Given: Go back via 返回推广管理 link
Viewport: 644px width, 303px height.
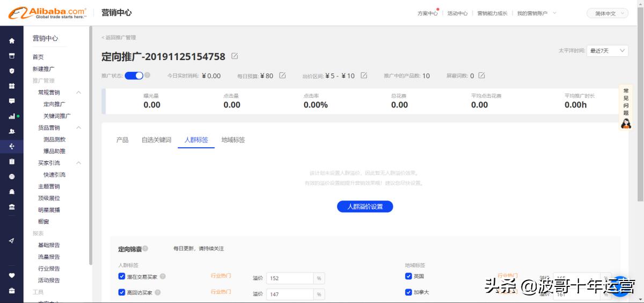Looking at the screenshot, I should coord(119,38).
